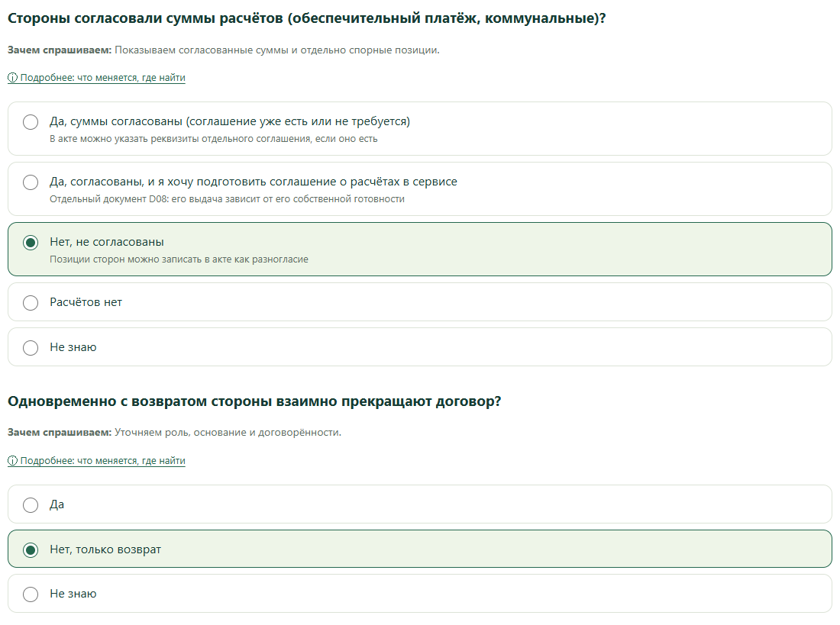840x625 pixels.
Task: Click the heading "Одновременно с возвратом стороны взаимно прекращают договор?"
Action: [254, 401]
